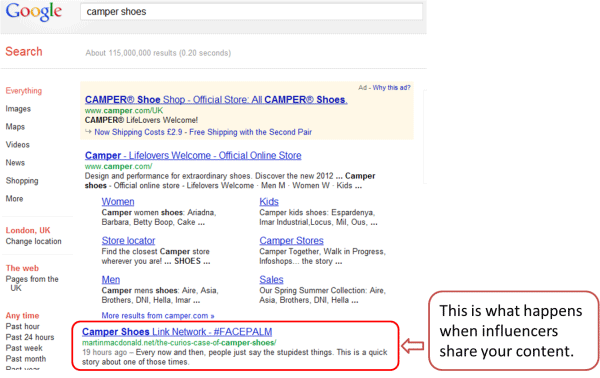Open the Images search filter
This screenshot has width=600, height=378.
click(x=18, y=109)
